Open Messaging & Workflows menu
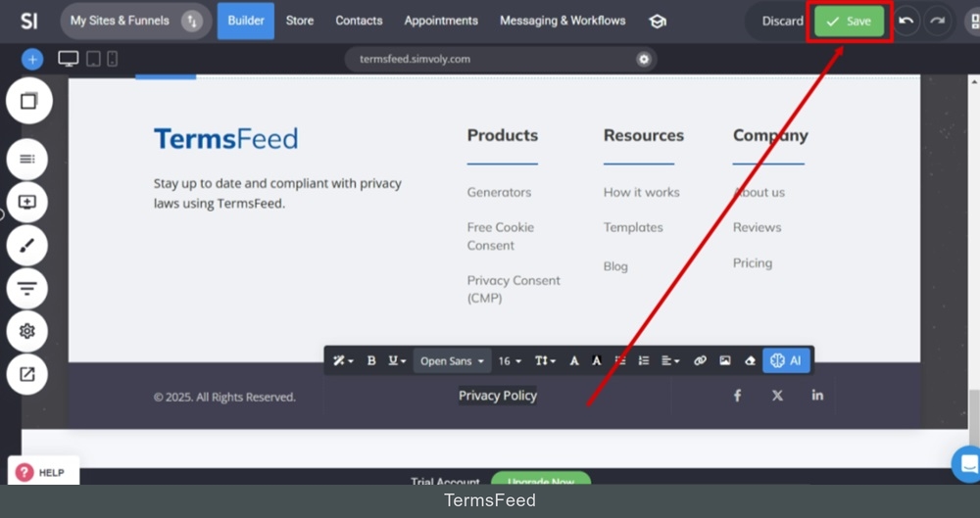 [563, 21]
